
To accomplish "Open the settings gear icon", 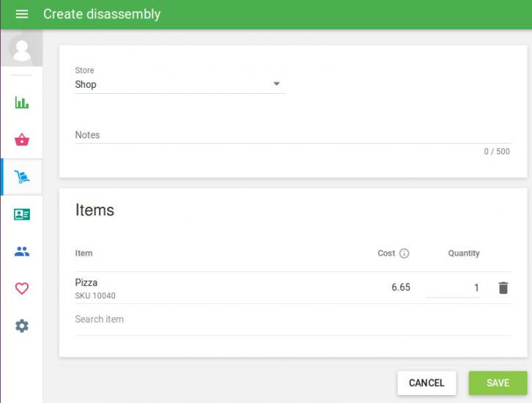I will coord(22,326).
